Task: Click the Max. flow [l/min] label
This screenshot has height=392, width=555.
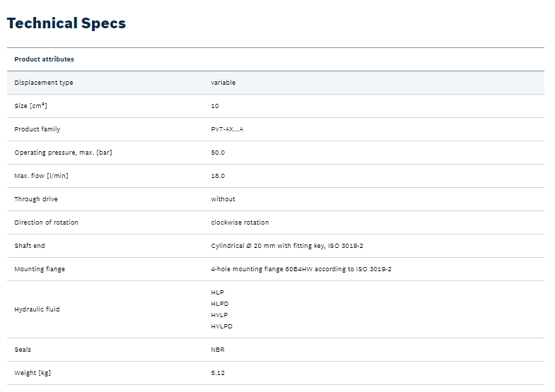Action: pos(41,176)
